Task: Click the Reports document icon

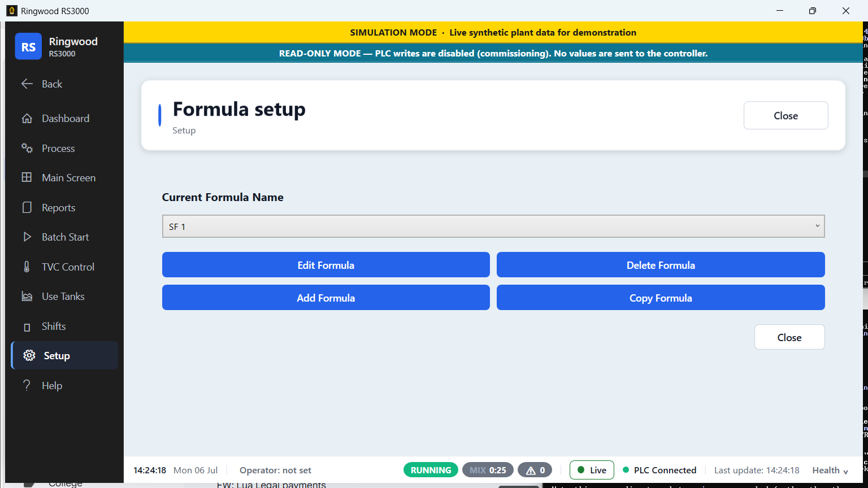Action: pos(27,207)
